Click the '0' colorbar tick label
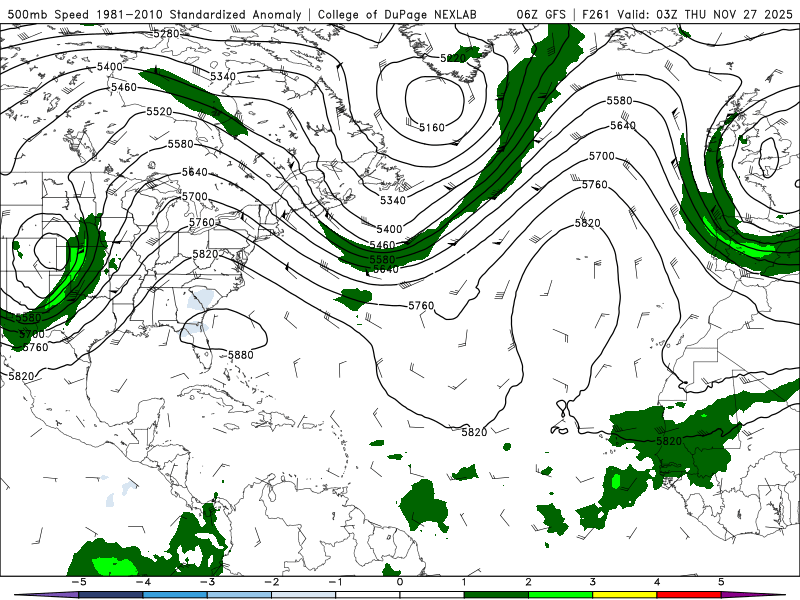The width and height of the screenshot is (800, 600). pyautogui.click(x=399, y=582)
